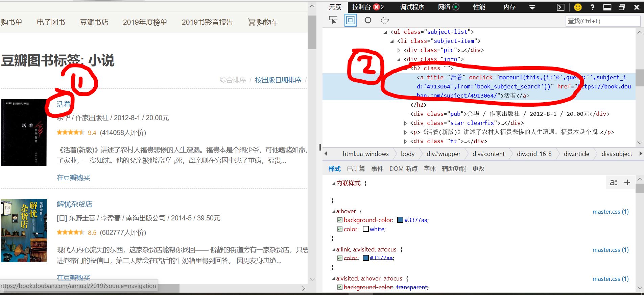
Task: Click the refresh accessibility tree icon
Action: pos(385,20)
